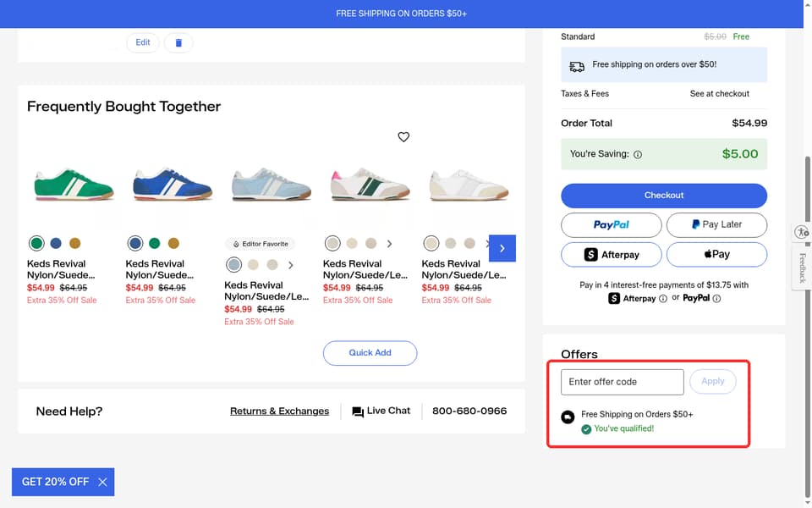Click See at checkout text

click(719, 94)
